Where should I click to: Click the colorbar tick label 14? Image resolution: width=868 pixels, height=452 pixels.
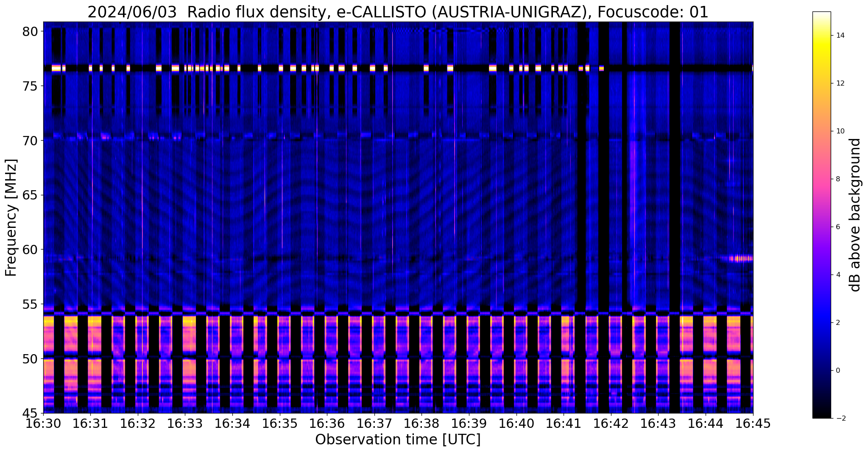point(840,36)
